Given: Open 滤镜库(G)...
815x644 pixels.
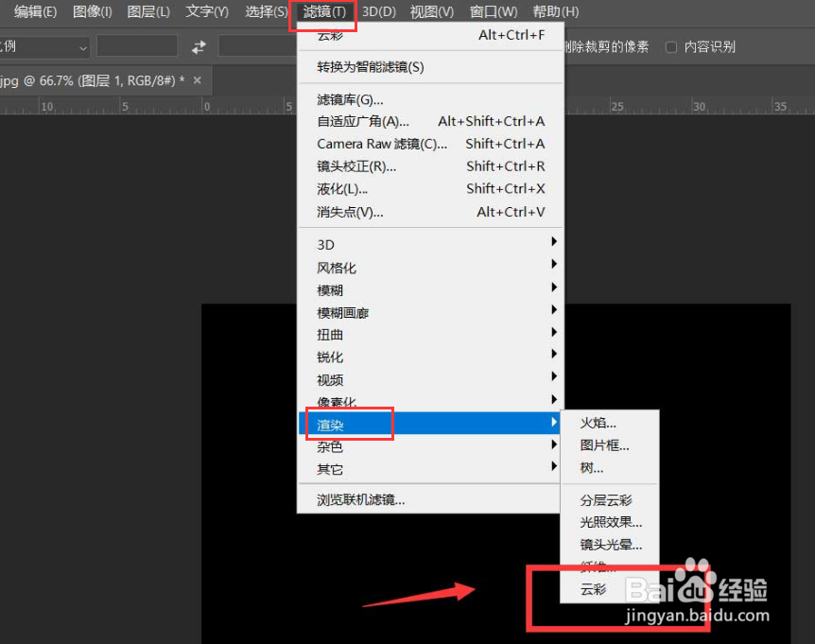Looking at the screenshot, I should 430,100.
